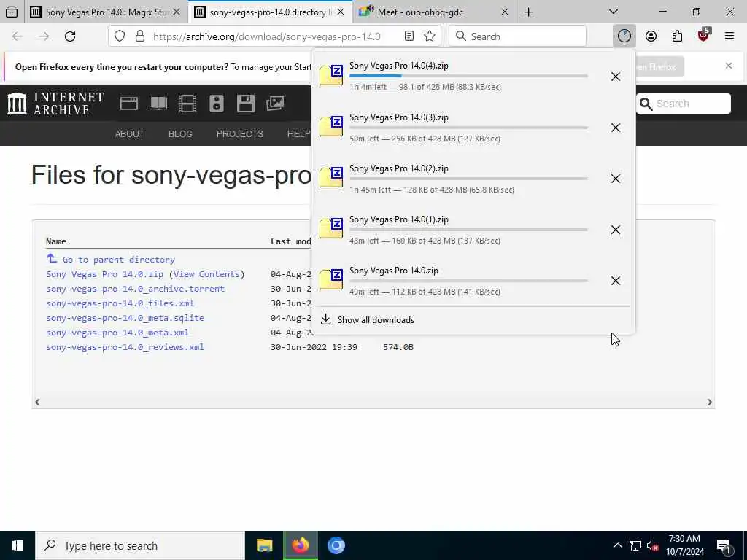Click the uBlock Origin shield icon
Viewport: 747px width, 560px height.
[x=704, y=35]
